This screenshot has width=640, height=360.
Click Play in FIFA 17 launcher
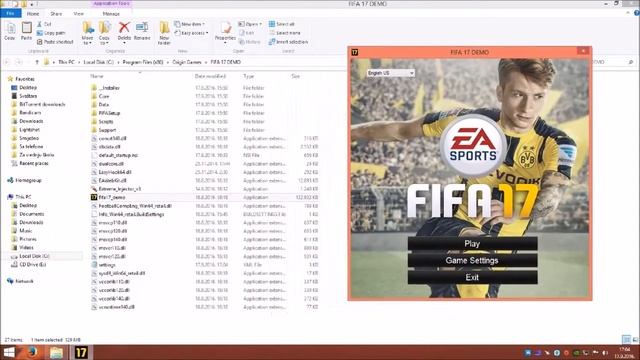pyautogui.click(x=472, y=243)
